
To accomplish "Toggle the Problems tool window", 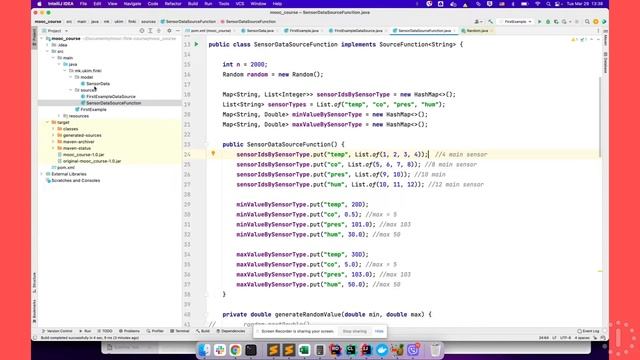I will 129,331.
